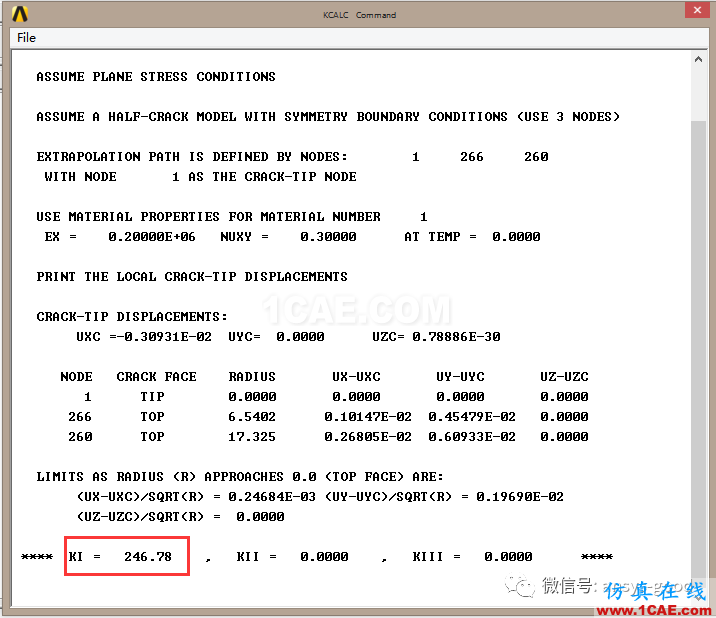The image size is (716, 618).
Task: Click the UZ-UZC column header
Action: 564,377
